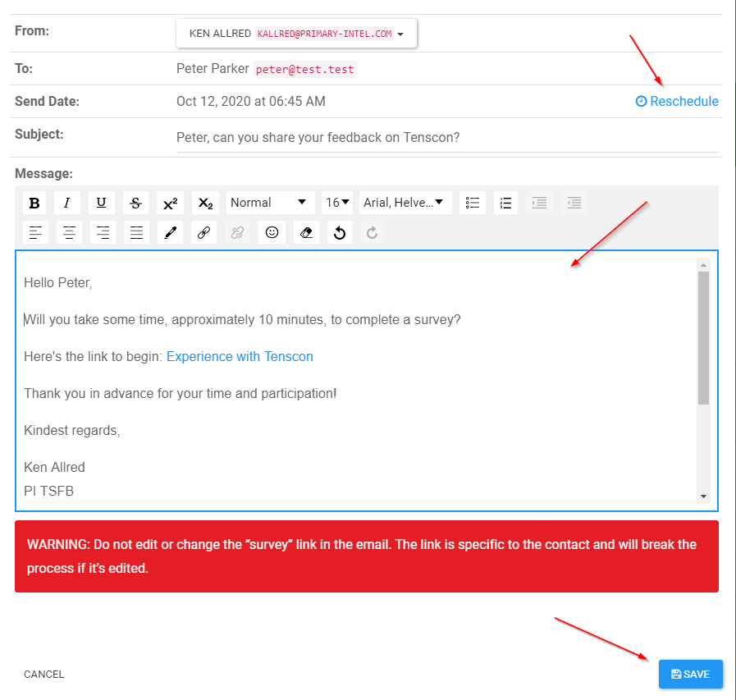Clear formatting with the eraser icon
The width and height of the screenshot is (736, 700).
pos(306,232)
